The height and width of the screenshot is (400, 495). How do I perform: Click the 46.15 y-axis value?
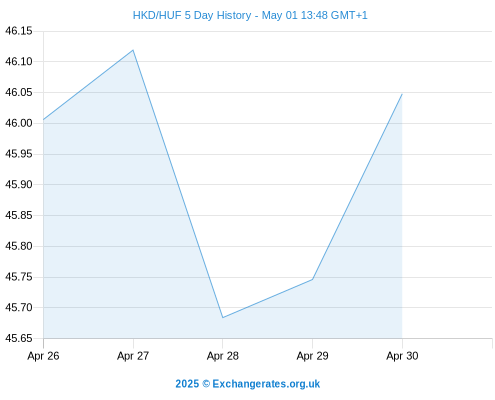pyautogui.click(x=19, y=31)
